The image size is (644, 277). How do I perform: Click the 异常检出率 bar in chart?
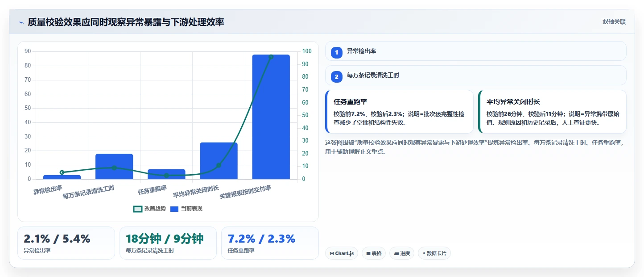click(x=62, y=177)
